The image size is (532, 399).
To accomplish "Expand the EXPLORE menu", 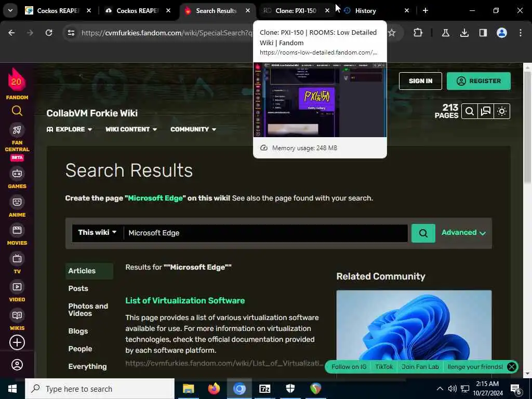I will pyautogui.click(x=69, y=129).
